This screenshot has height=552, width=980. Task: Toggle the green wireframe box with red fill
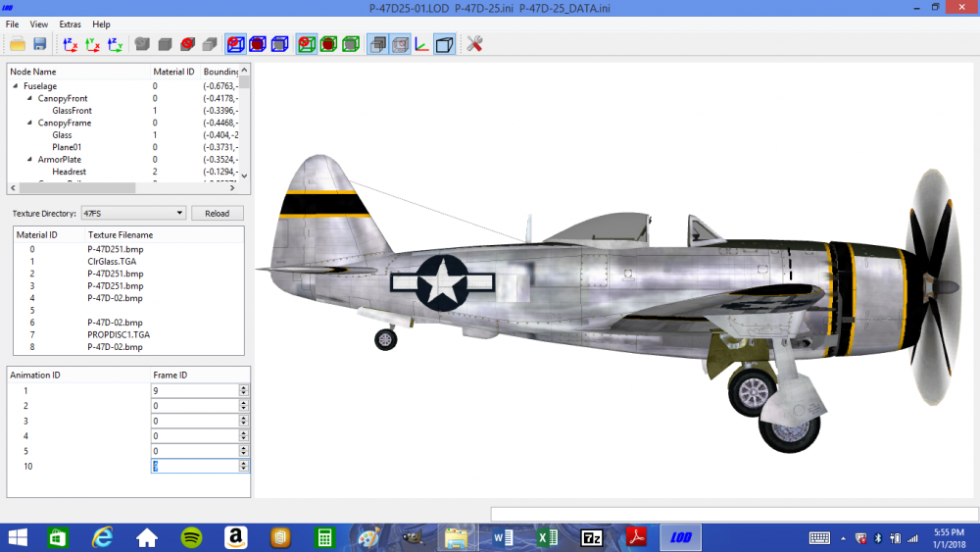point(328,44)
